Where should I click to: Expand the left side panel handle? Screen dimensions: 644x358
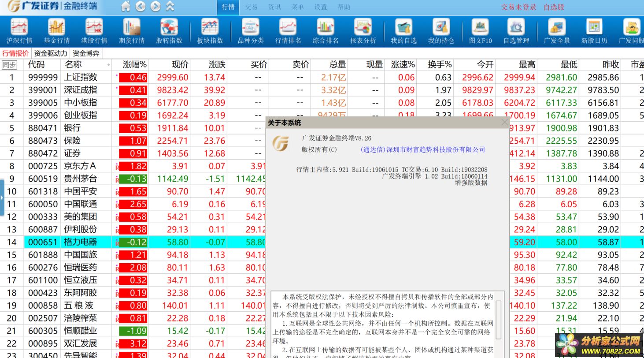[2, 197]
